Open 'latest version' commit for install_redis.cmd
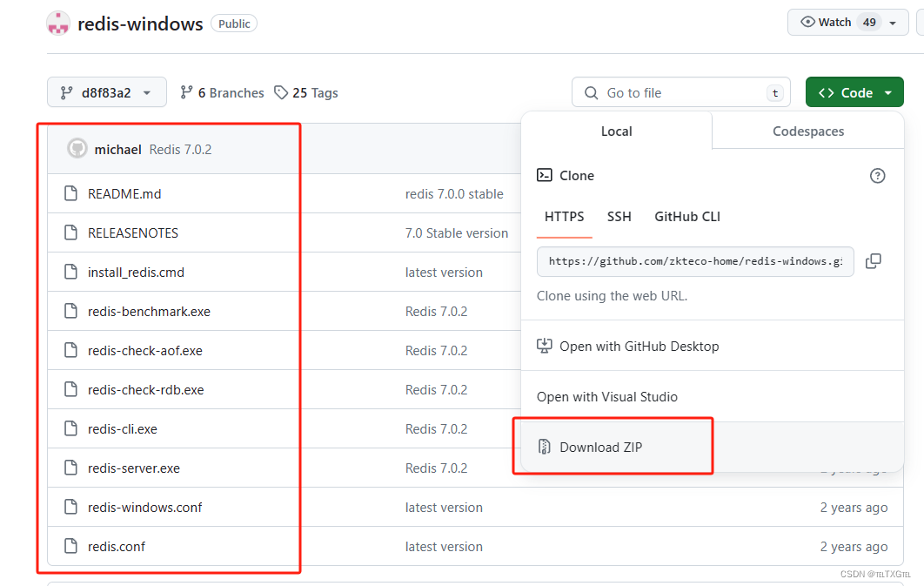Viewport: 924px width, 586px height. coord(443,273)
